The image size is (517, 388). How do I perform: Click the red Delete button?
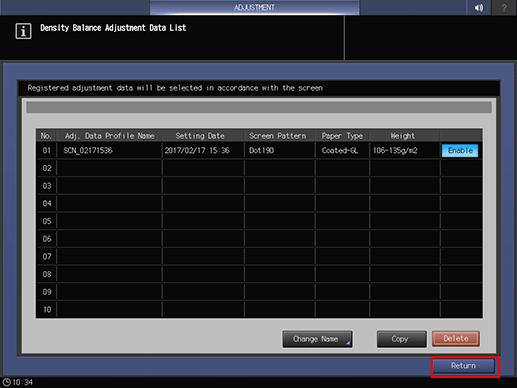[x=456, y=339]
